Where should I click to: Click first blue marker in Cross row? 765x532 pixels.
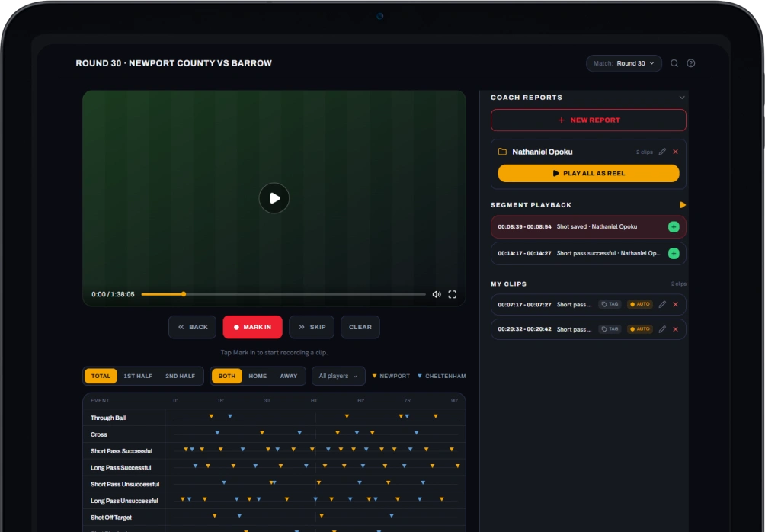click(218, 433)
